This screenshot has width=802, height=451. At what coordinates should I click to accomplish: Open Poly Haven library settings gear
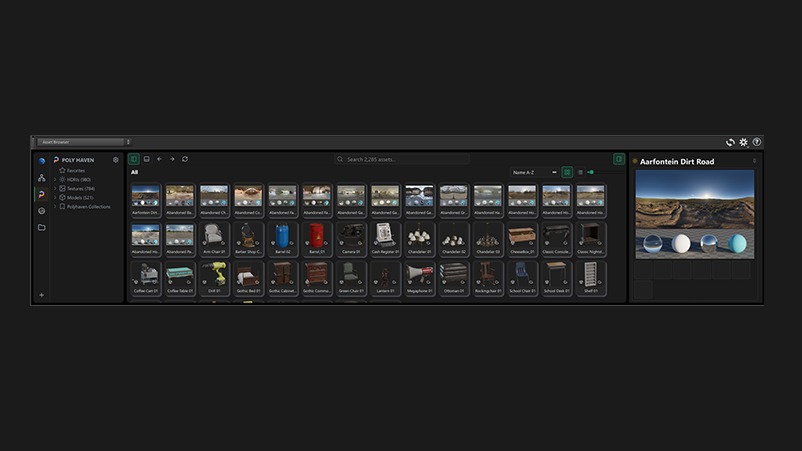[x=116, y=160]
